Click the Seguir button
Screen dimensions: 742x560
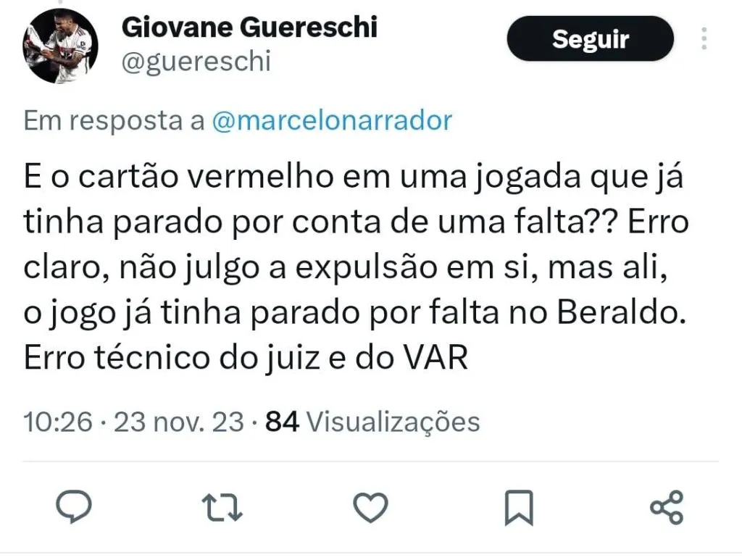click(x=590, y=39)
